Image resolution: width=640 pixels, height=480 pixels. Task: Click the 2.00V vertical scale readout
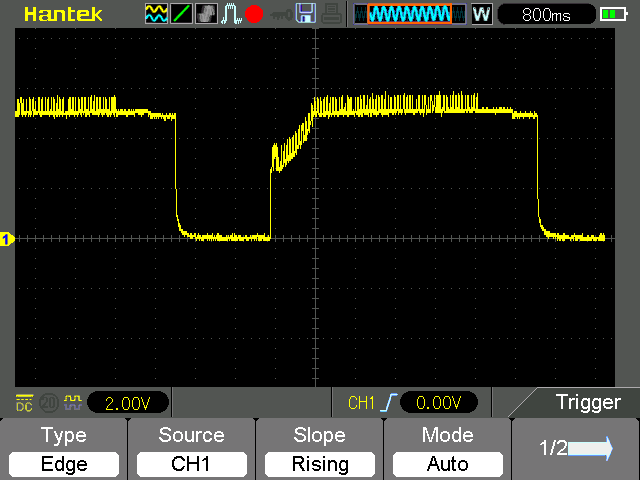click(128, 403)
